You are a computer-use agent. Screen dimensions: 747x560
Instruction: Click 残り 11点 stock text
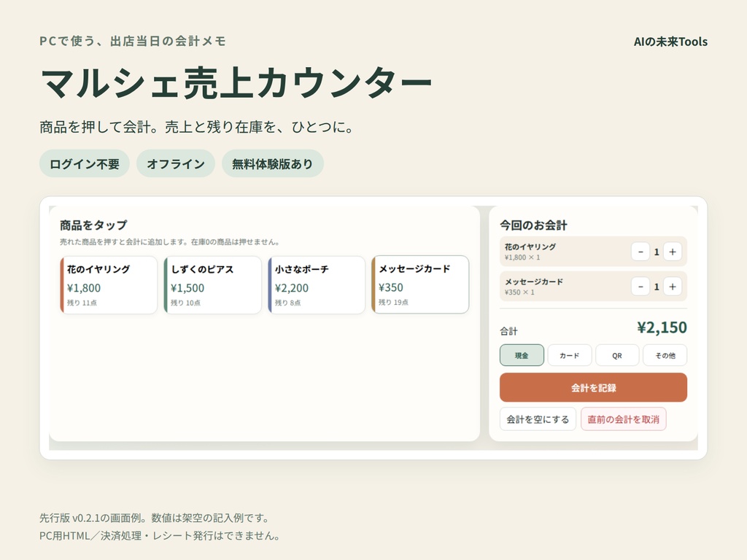coord(82,303)
